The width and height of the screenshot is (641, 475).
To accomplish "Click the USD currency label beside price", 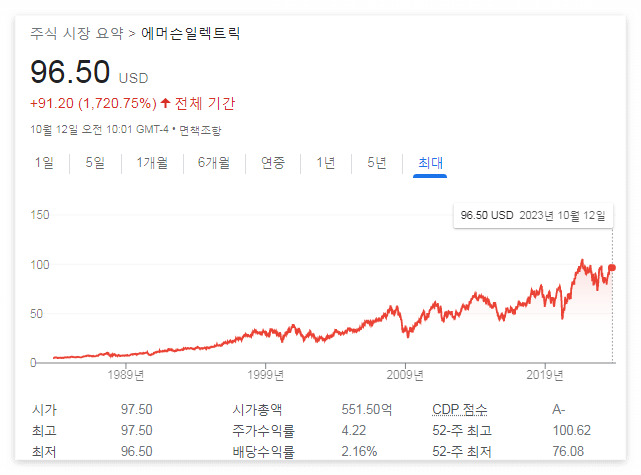I will coord(133,78).
